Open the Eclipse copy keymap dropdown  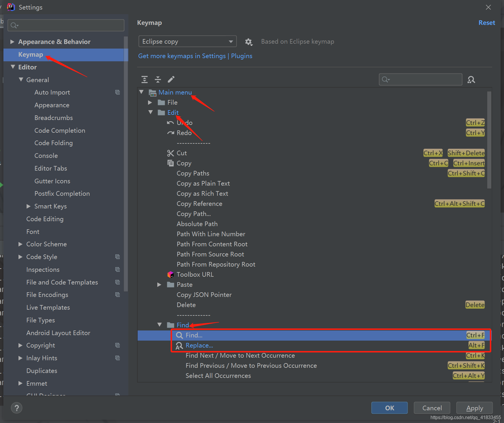click(188, 41)
